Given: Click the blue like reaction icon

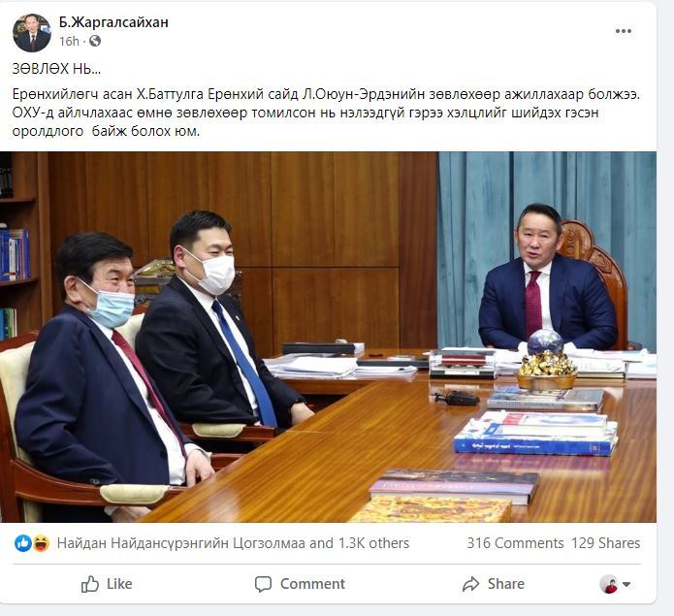Looking at the screenshot, I should pos(22,543).
